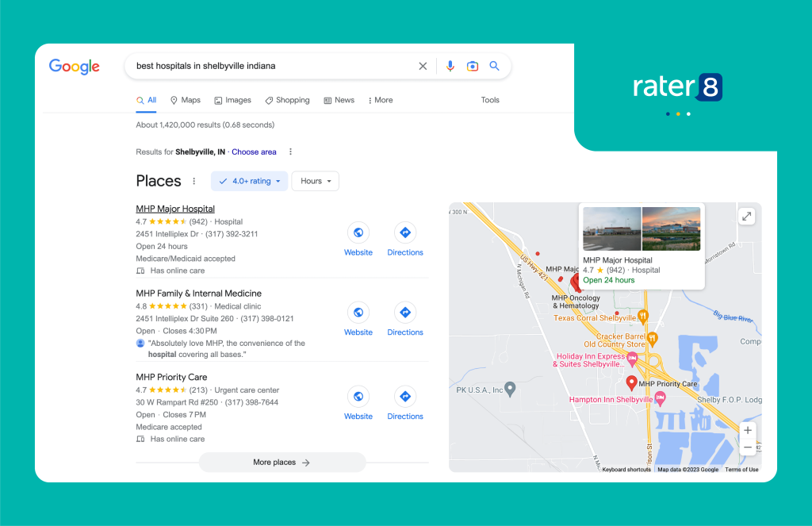The image size is (812, 526).
Task: Click the Medicare/Medicaid accepted text
Action: pos(186,259)
